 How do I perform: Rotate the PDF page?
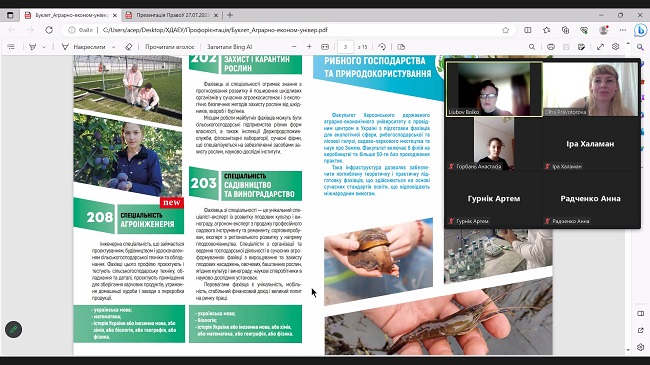pos(382,47)
